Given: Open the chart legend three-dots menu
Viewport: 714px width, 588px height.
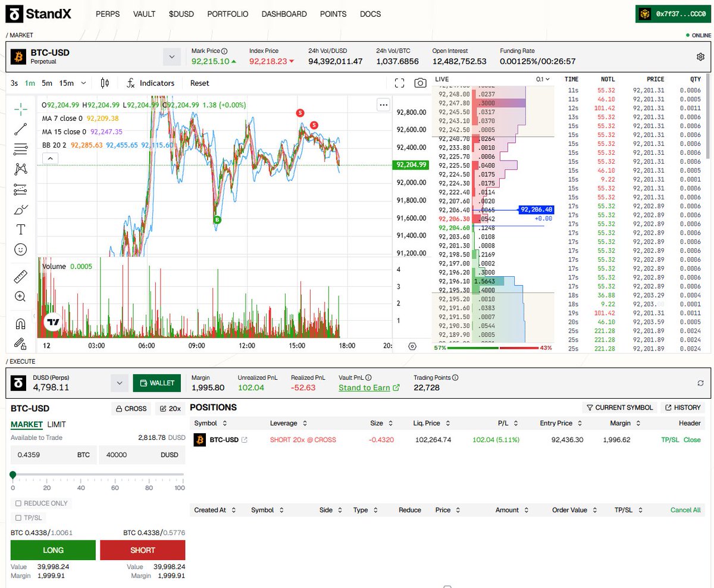Looking at the screenshot, I should tap(383, 105).
